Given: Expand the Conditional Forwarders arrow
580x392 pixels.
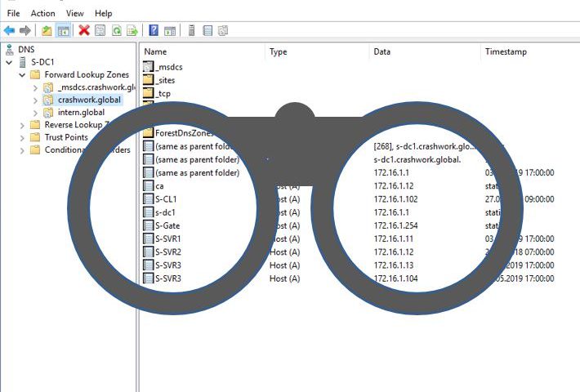Looking at the screenshot, I should pos(22,150).
